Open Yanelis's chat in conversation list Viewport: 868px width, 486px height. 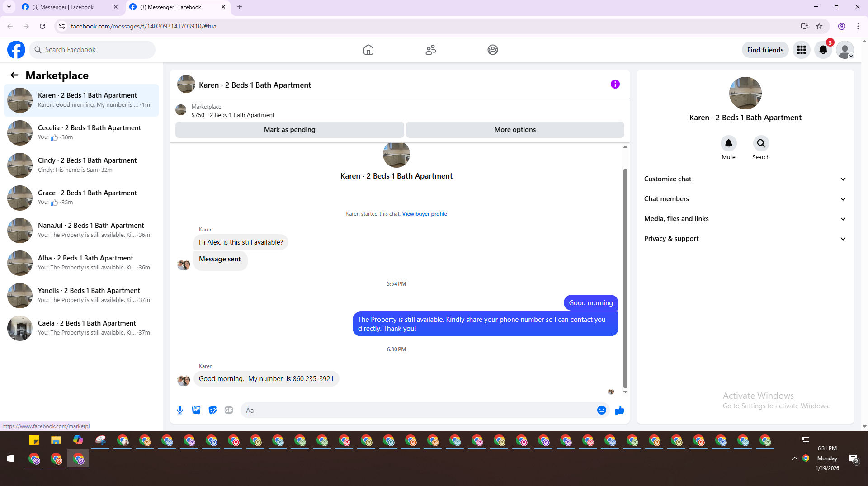(x=81, y=296)
